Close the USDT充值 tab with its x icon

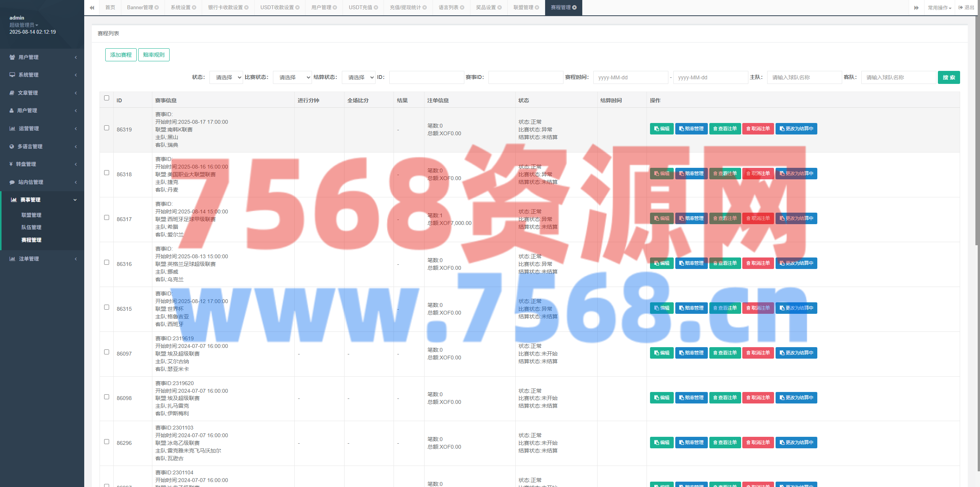coord(376,8)
